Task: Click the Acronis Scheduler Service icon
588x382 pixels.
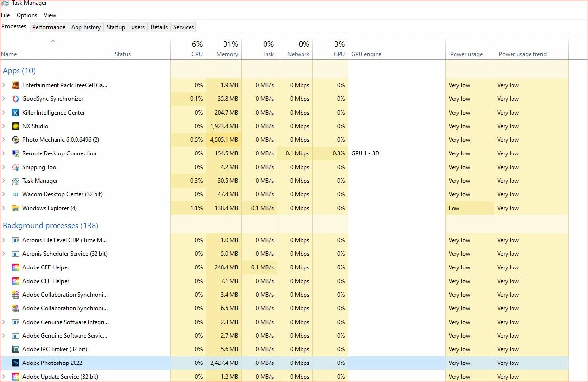Action: point(15,254)
